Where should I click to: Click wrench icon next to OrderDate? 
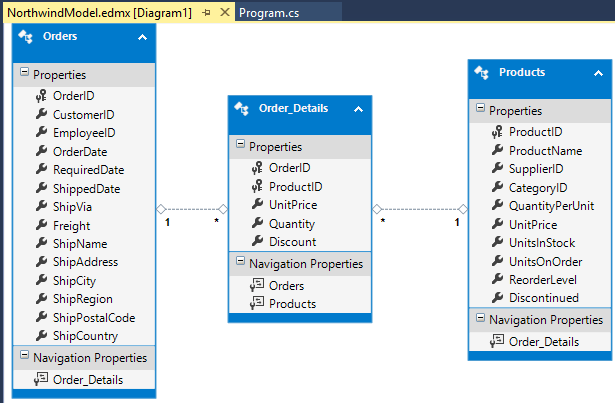point(41,151)
